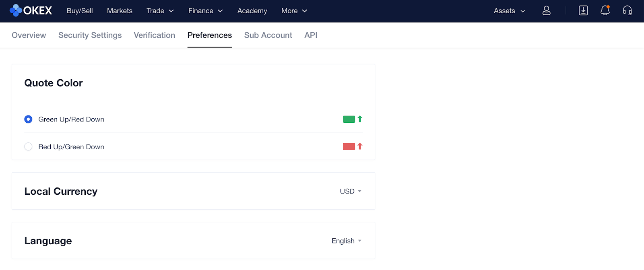
Task: Open the user profile icon
Action: click(546, 10)
